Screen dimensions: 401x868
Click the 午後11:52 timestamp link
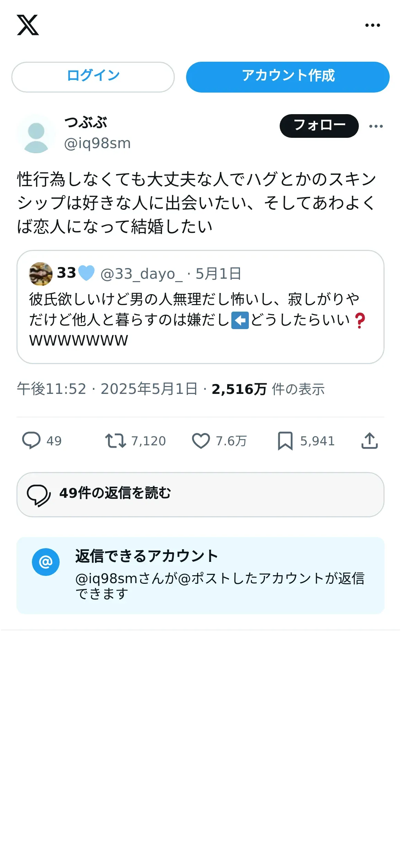51,389
